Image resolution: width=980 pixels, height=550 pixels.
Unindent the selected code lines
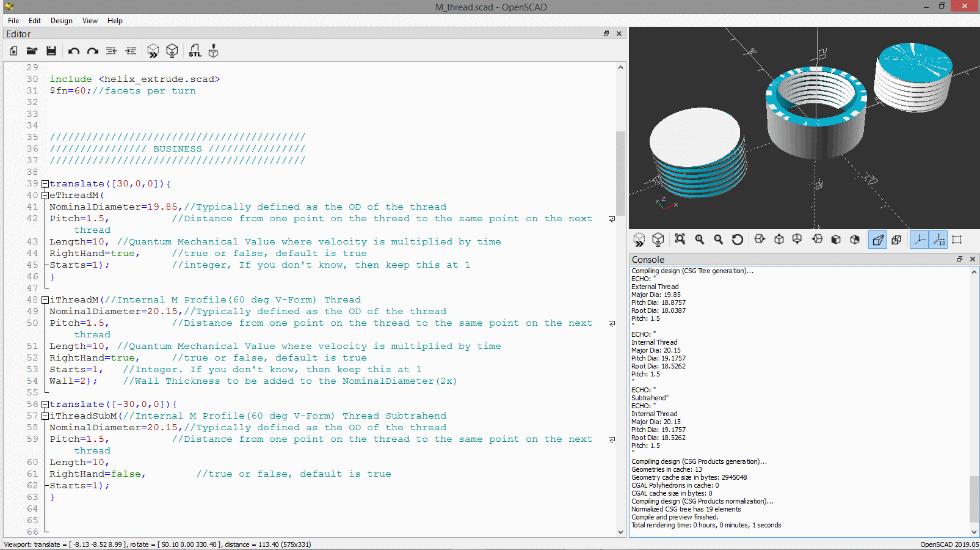[x=112, y=51]
